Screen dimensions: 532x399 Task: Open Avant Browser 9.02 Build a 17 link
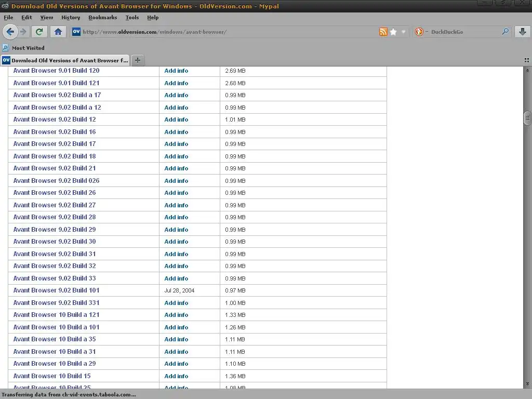(x=57, y=95)
